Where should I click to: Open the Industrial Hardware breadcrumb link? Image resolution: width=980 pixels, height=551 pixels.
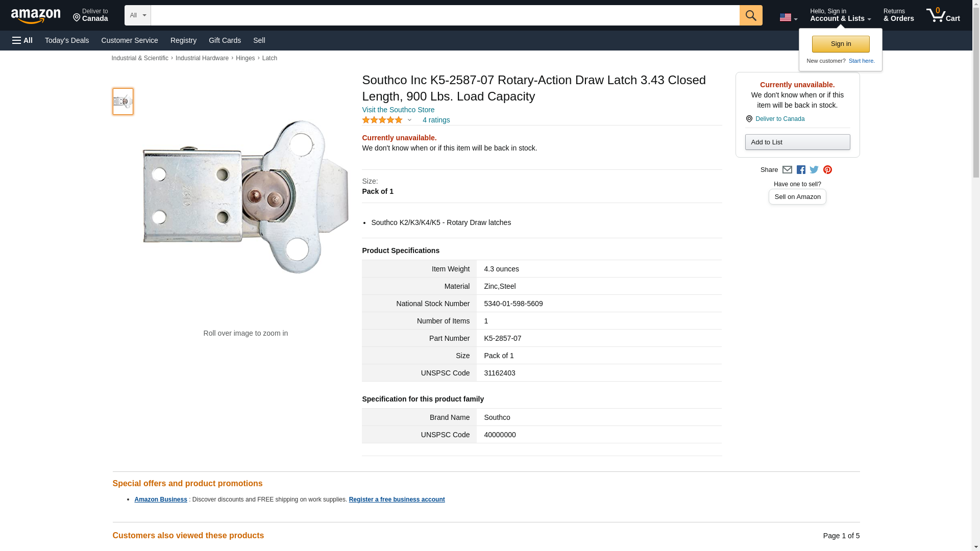point(202,58)
